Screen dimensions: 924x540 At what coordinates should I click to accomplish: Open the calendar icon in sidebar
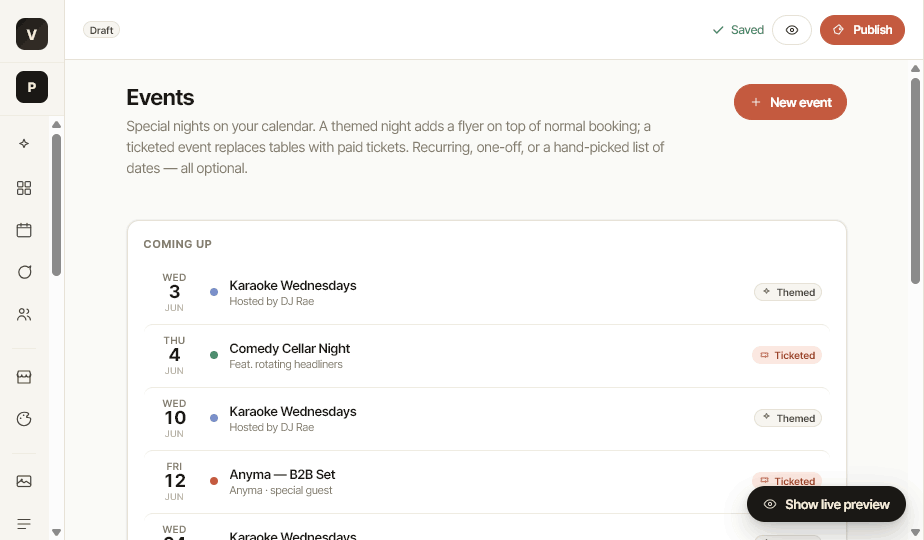(24, 230)
